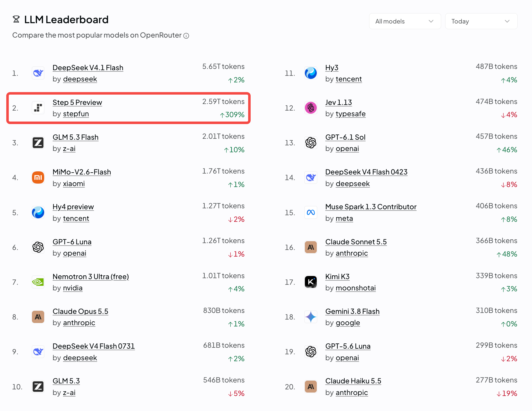532x411 pixels.
Task: Click the LLM Leaderboard heading
Action: point(66,20)
